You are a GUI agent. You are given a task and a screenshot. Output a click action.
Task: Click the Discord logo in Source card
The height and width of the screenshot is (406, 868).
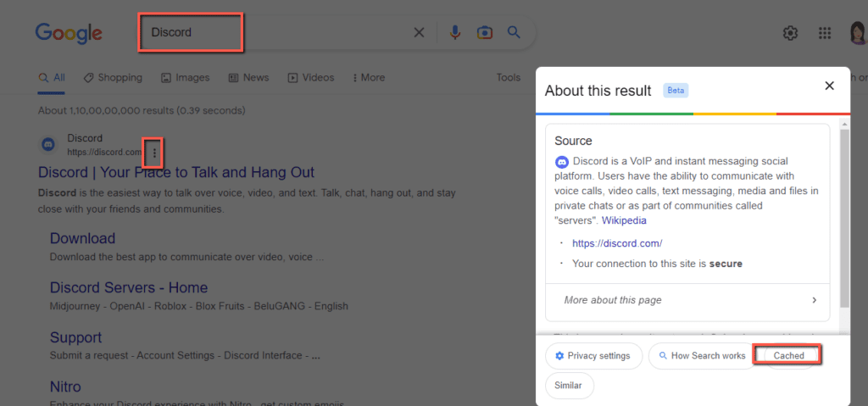click(x=562, y=162)
